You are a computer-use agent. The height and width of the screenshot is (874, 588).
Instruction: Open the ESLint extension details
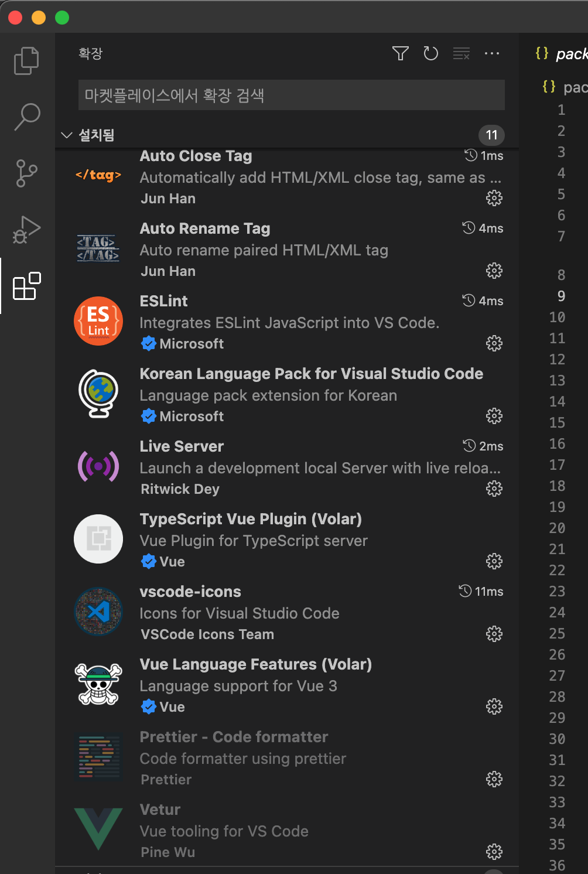click(x=287, y=321)
